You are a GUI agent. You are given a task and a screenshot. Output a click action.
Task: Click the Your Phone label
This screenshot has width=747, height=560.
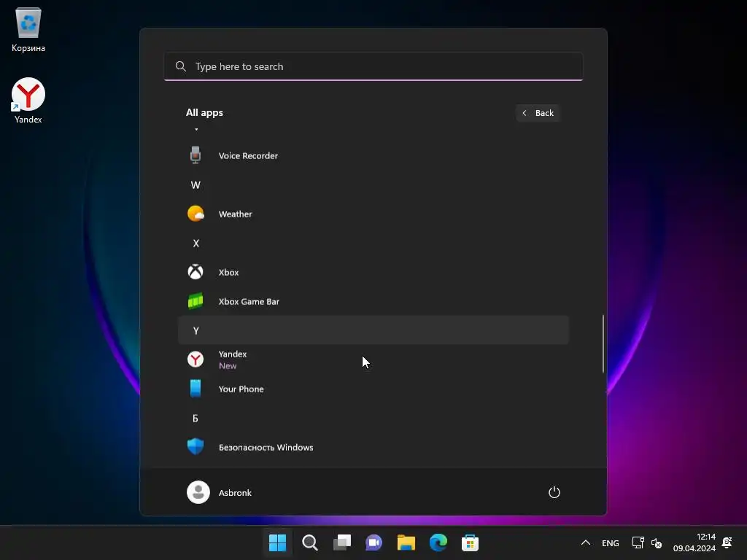click(241, 389)
